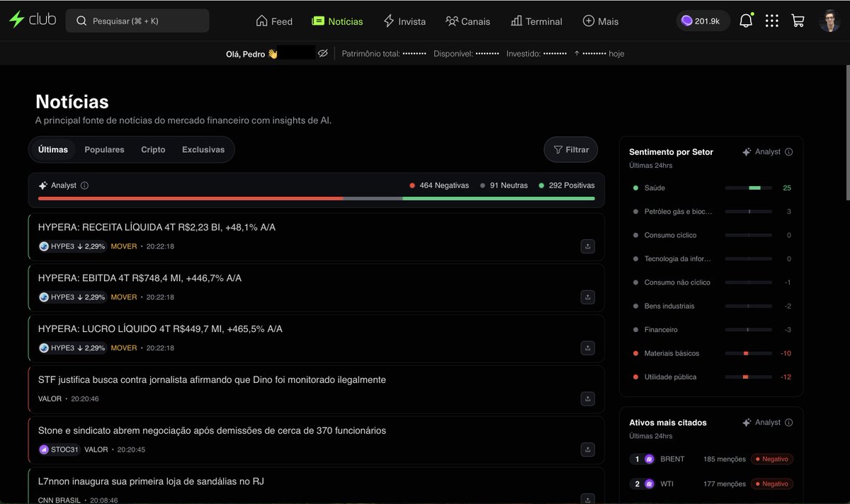The image size is (850, 504).
Task: Click VALOR source on STF news
Action: 50,399
